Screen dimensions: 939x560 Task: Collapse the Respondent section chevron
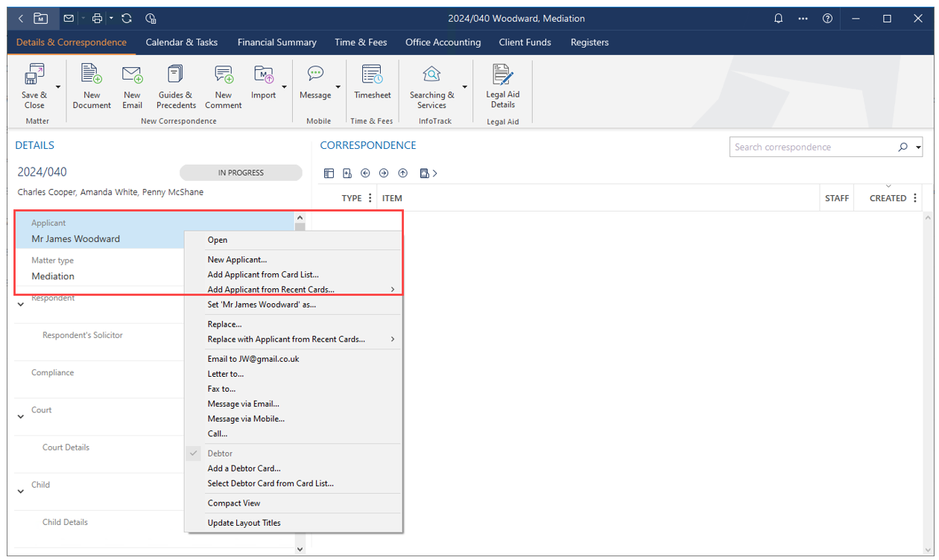21,305
